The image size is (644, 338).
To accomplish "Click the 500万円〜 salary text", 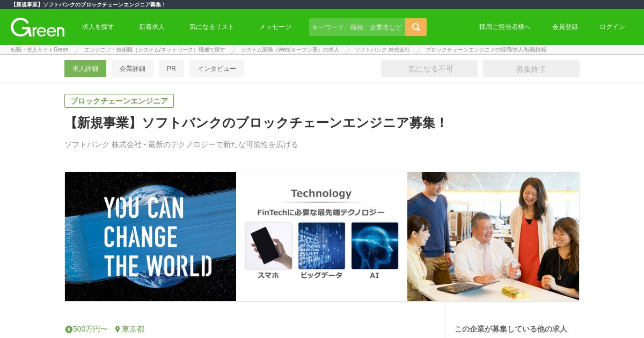I will 90,329.
